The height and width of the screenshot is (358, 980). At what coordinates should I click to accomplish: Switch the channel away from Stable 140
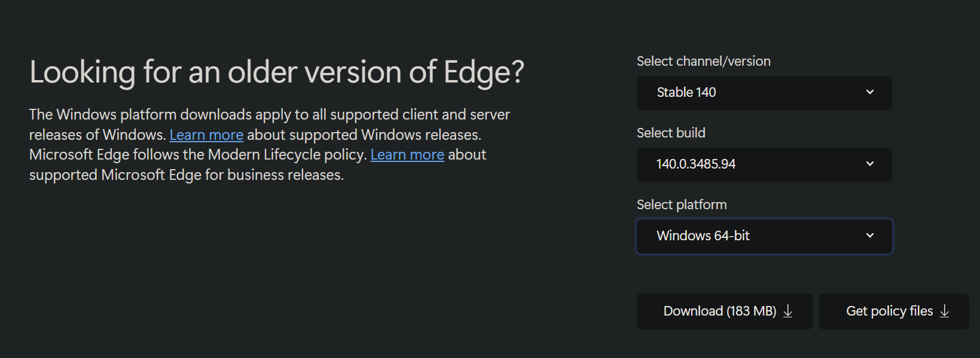click(x=764, y=93)
